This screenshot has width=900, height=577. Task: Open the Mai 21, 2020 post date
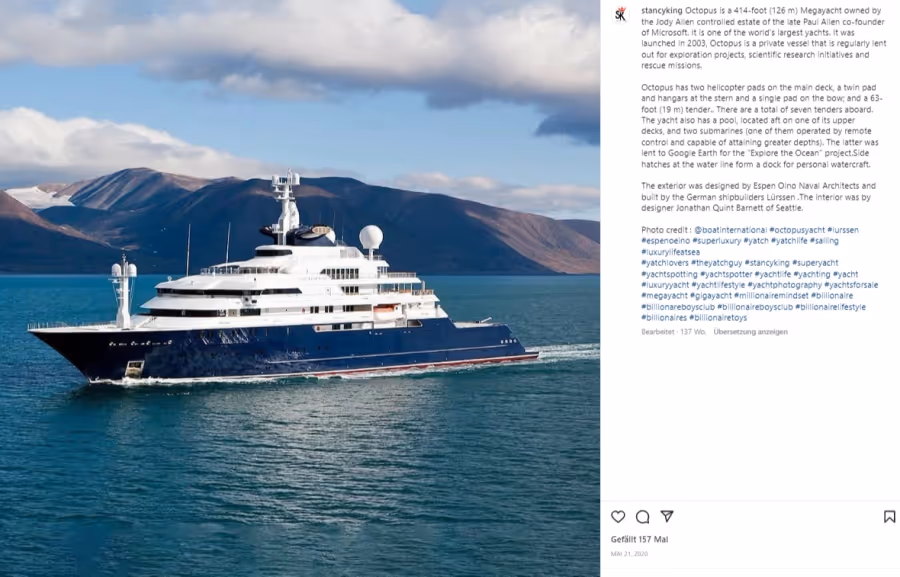629,554
